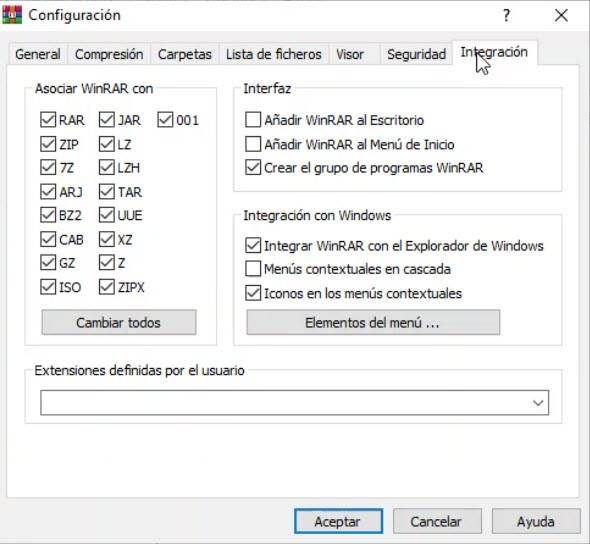Uncheck the 7Z file association

[48, 167]
